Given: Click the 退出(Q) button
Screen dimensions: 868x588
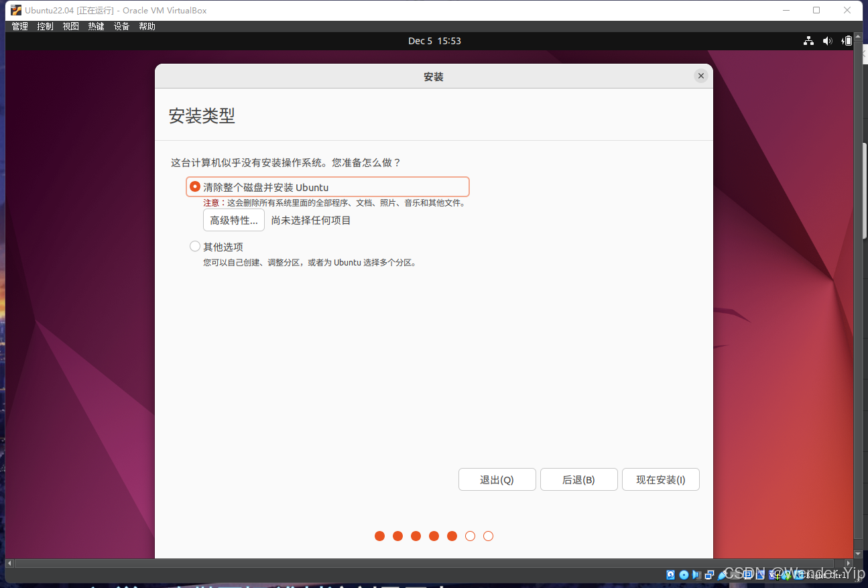Looking at the screenshot, I should click(497, 479).
